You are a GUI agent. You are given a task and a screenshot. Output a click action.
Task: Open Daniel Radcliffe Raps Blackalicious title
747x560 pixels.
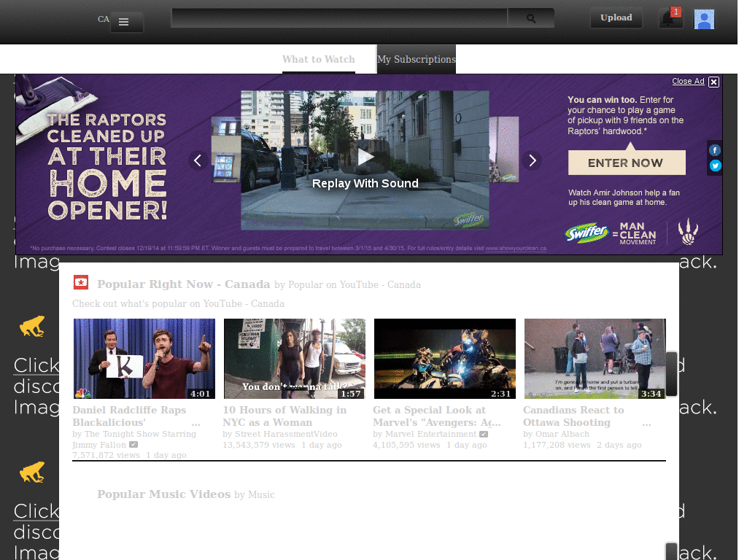click(129, 416)
